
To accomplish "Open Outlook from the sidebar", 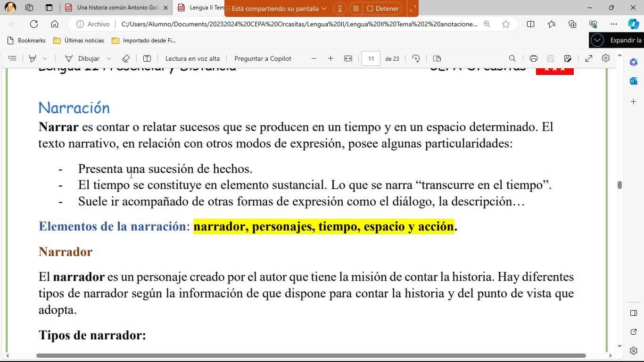I will tap(633, 81).
